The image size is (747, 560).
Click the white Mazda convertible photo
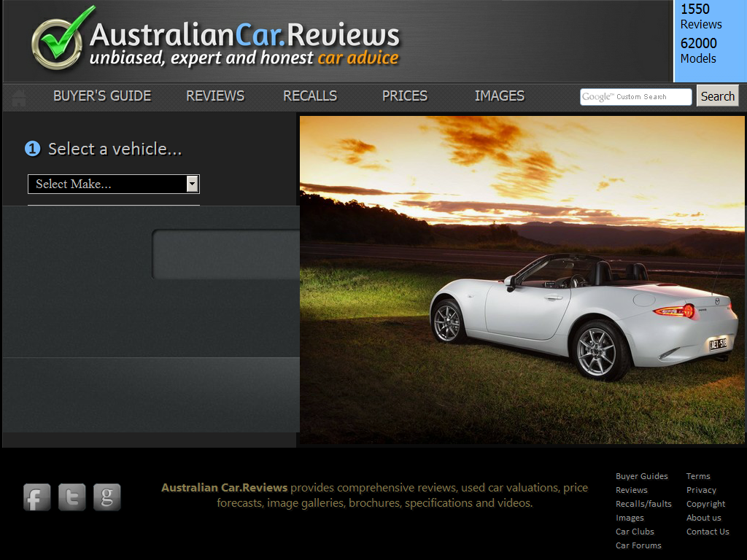(x=522, y=280)
